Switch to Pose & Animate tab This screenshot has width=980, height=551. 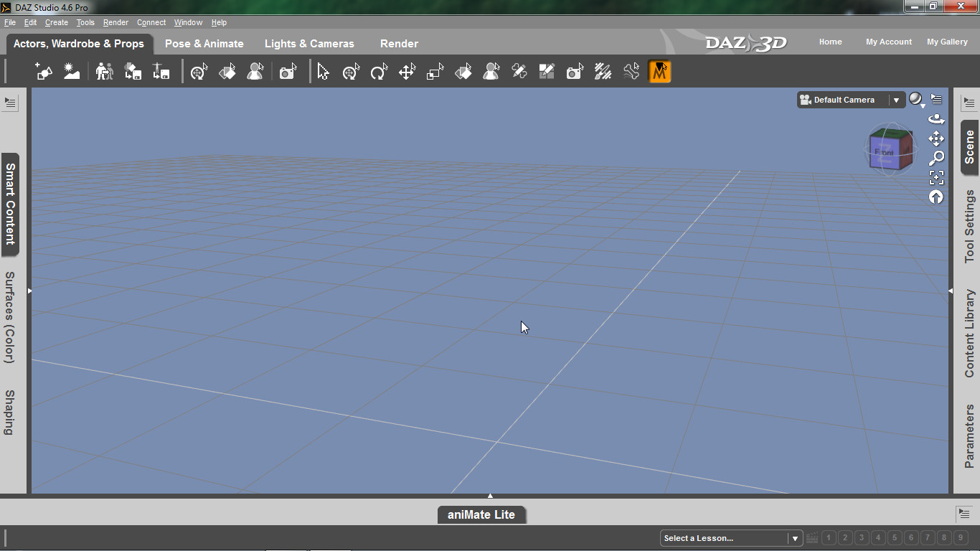pyautogui.click(x=204, y=44)
